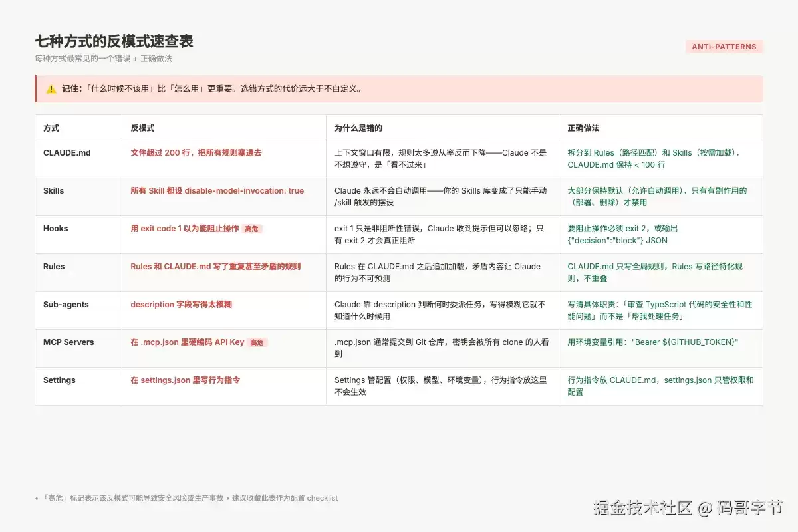Click the 反模式 column header
The height and width of the screenshot is (532, 798).
coord(142,128)
